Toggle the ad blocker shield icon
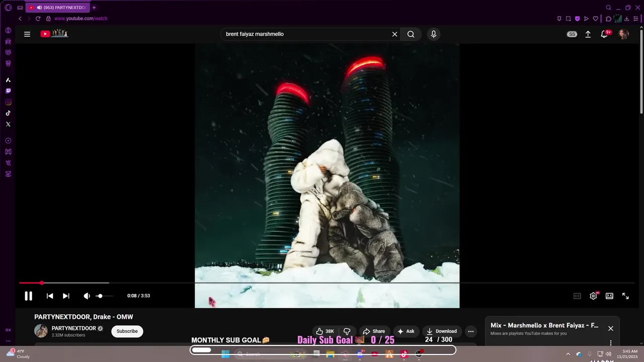 (x=577, y=19)
